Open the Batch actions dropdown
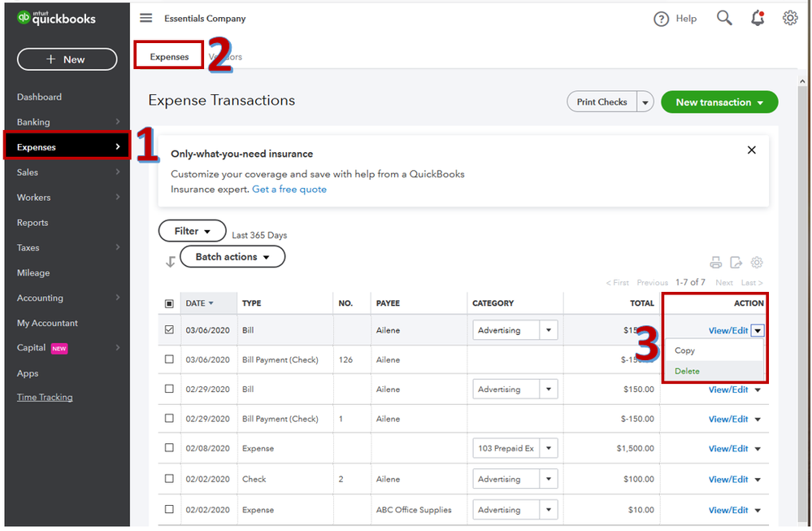The height and width of the screenshot is (531, 812). 232,257
